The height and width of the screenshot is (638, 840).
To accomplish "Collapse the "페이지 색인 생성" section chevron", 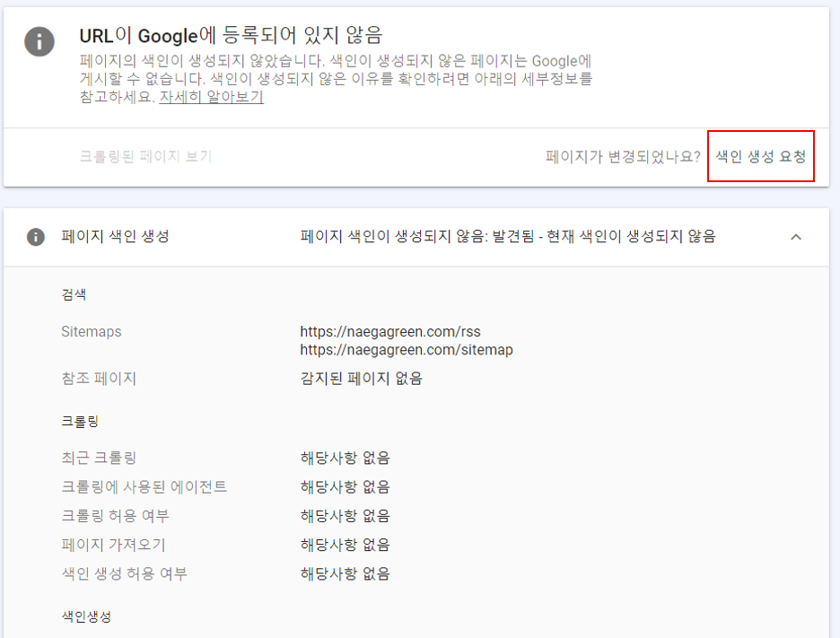I will pyautogui.click(x=795, y=237).
